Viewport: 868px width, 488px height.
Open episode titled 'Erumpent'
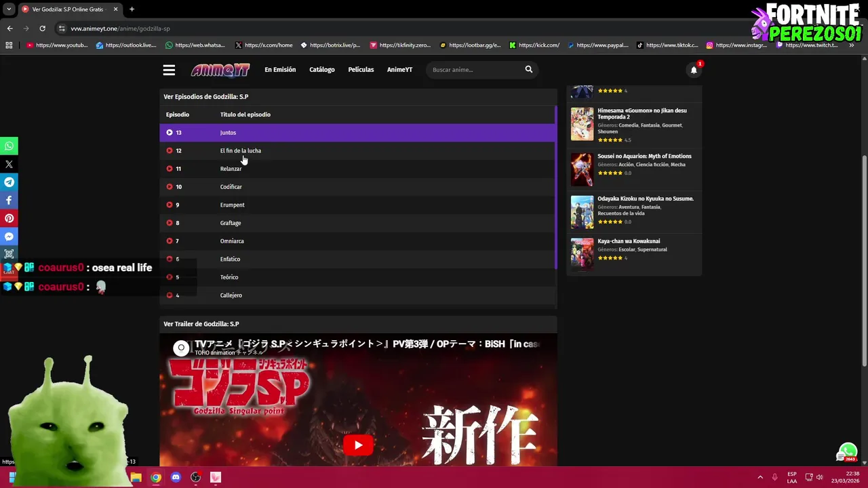232,205
